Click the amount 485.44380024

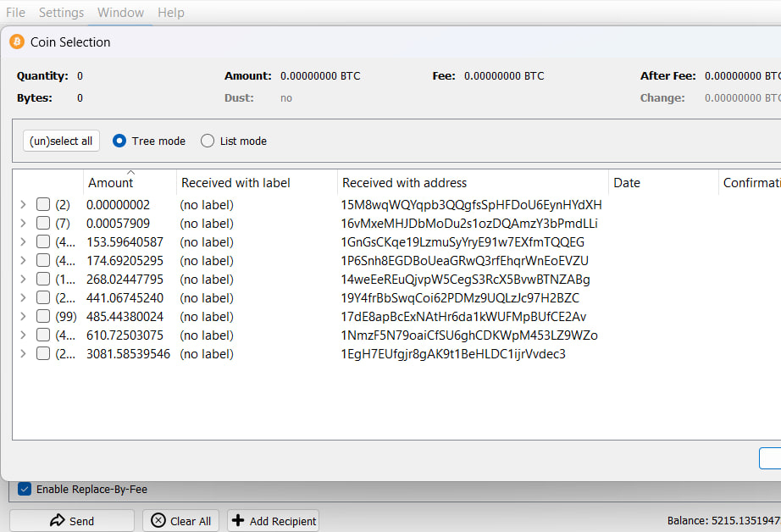pyautogui.click(x=125, y=317)
